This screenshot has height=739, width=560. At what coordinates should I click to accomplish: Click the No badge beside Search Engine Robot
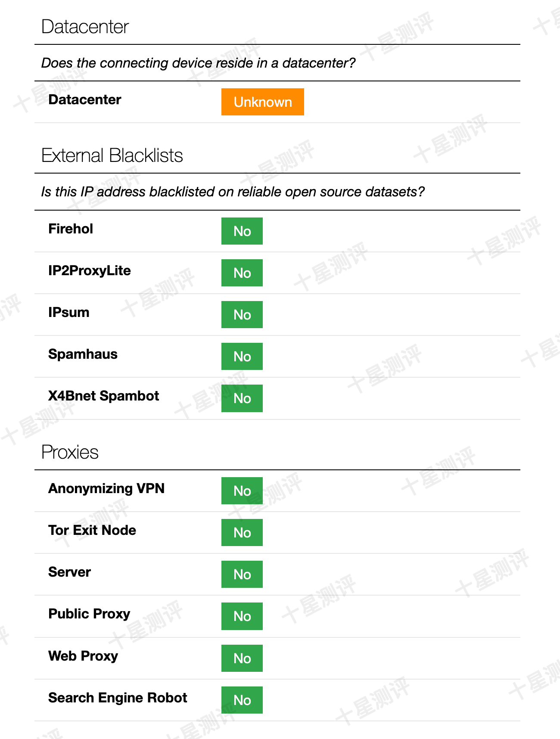pos(242,700)
